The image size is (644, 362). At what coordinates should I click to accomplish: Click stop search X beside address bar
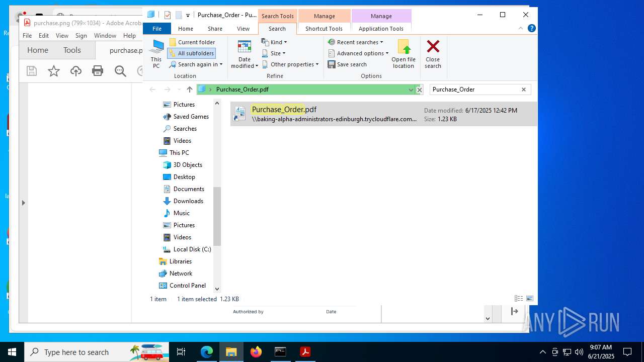[419, 89]
